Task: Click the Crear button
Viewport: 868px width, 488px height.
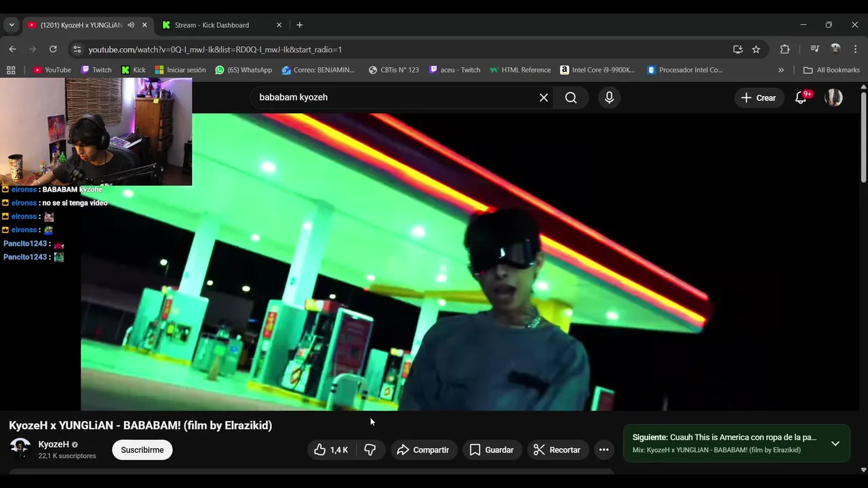Action: tap(758, 98)
